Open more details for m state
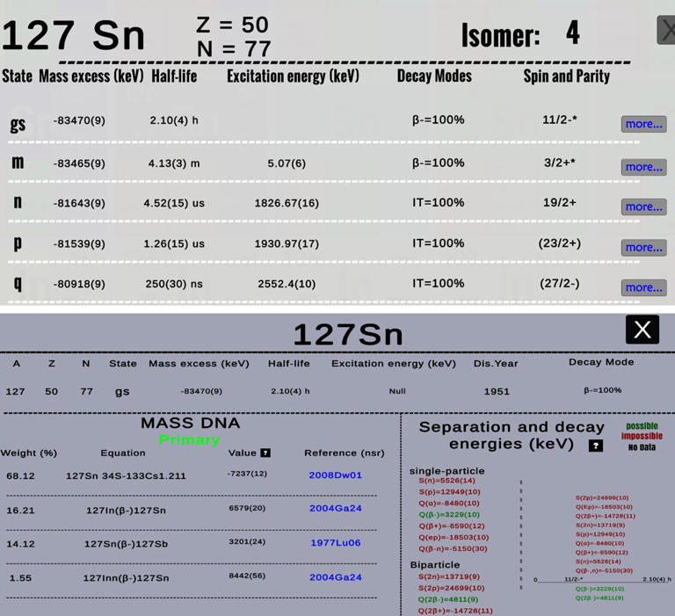Viewport: 675px width, 616px height. tap(643, 167)
